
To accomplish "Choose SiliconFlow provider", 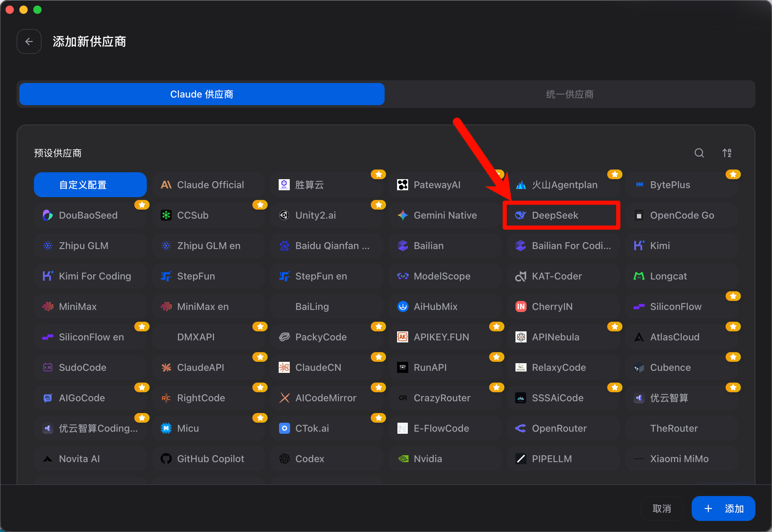I will pos(682,306).
